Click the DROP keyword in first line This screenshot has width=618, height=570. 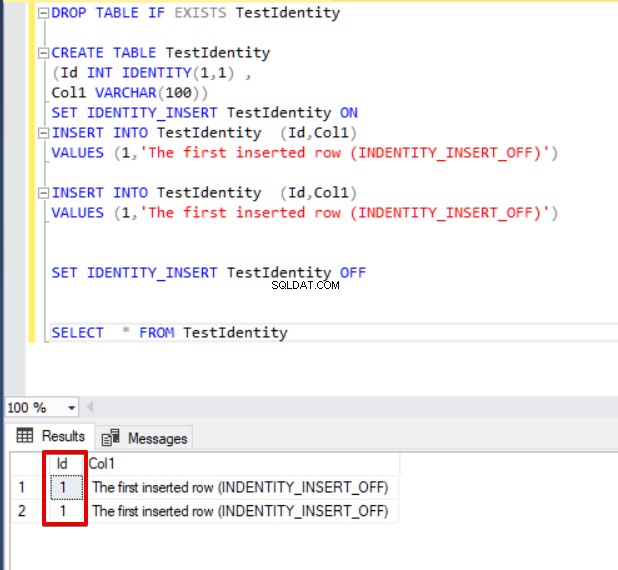69,13
